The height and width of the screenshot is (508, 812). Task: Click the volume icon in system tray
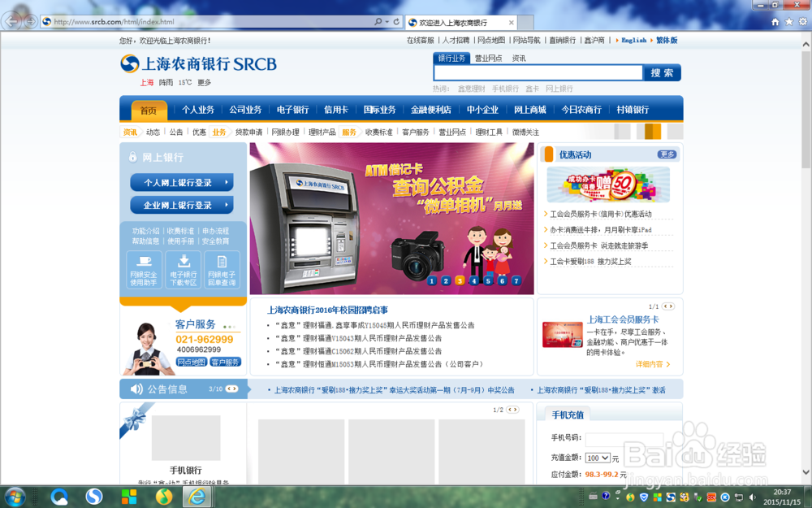tap(752, 497)
